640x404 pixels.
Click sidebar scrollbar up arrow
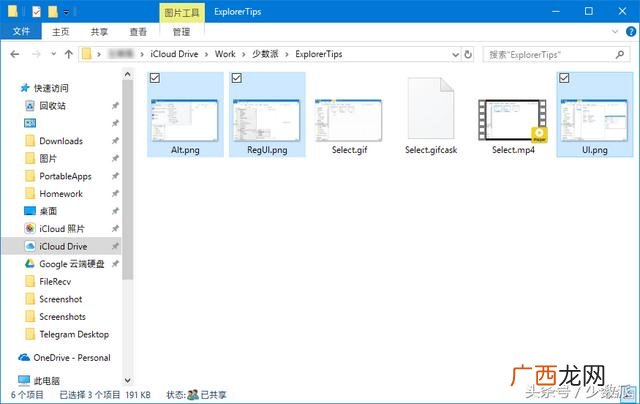(x=127, y=74)
